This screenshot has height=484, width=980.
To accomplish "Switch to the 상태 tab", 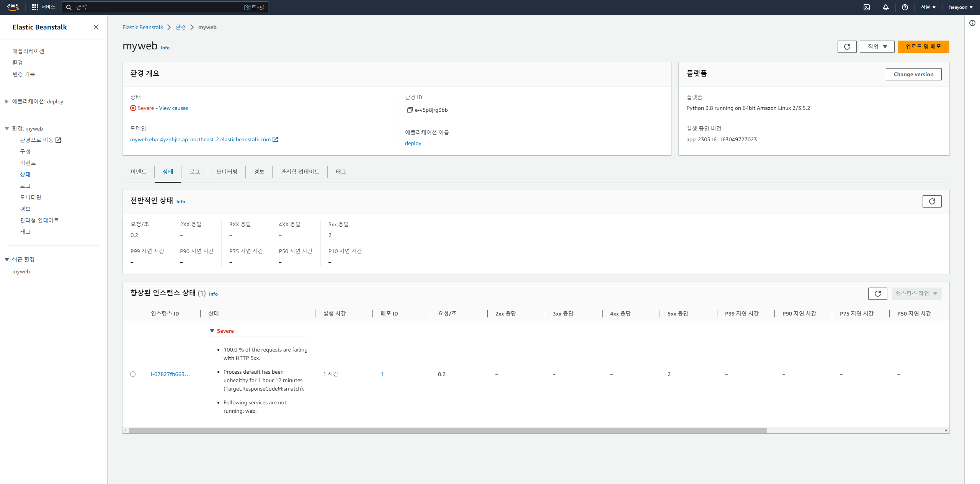I will pyautogui.click(x=168, y=172).
